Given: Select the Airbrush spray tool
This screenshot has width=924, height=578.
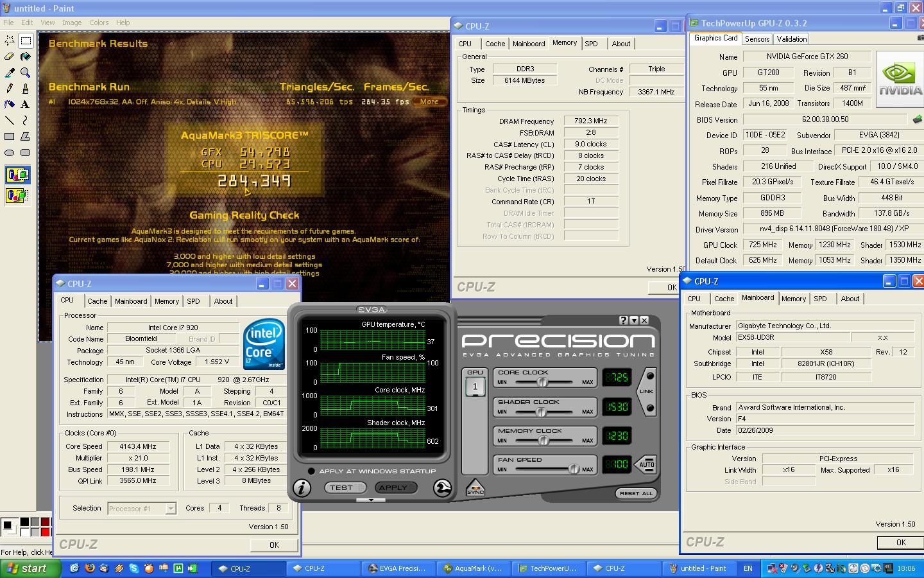Looking at the screenshot, I should [x=10, y=104].
